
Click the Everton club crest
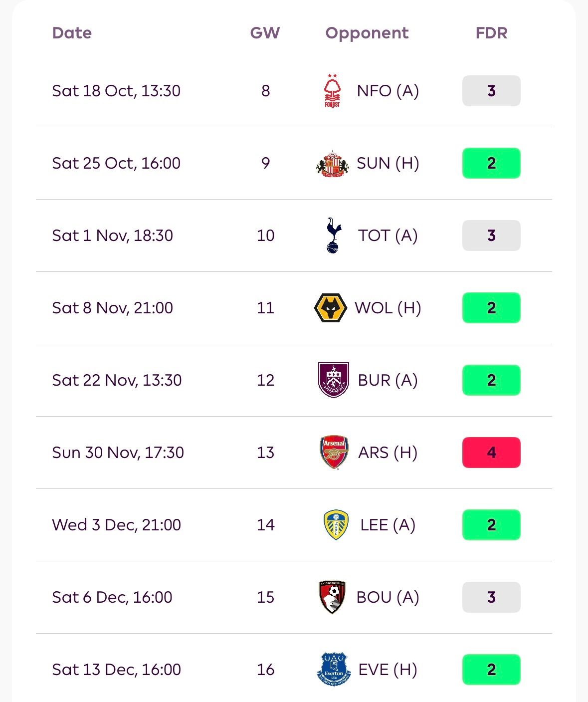click(x=334, y=670)
